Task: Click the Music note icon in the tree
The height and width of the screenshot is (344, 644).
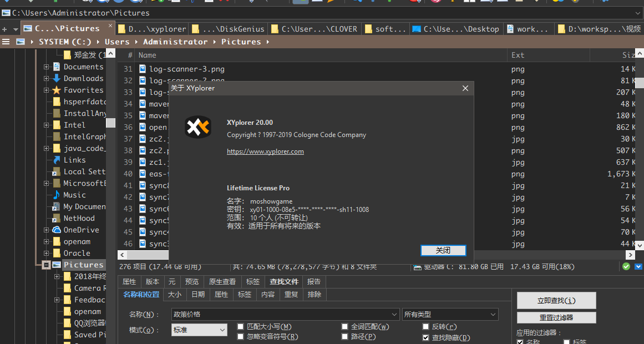Action: click(57, 195)
